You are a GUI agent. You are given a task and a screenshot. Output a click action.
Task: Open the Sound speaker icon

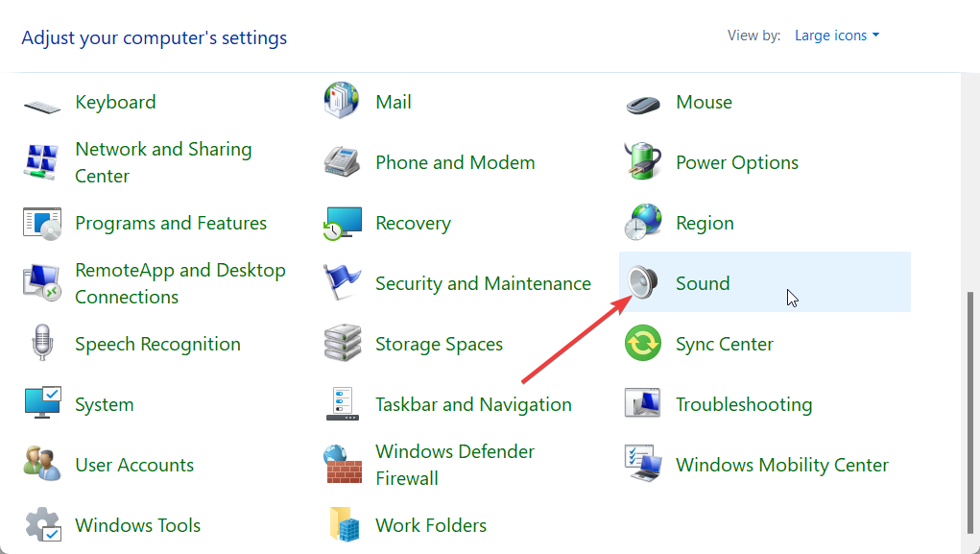click(642, 282)
